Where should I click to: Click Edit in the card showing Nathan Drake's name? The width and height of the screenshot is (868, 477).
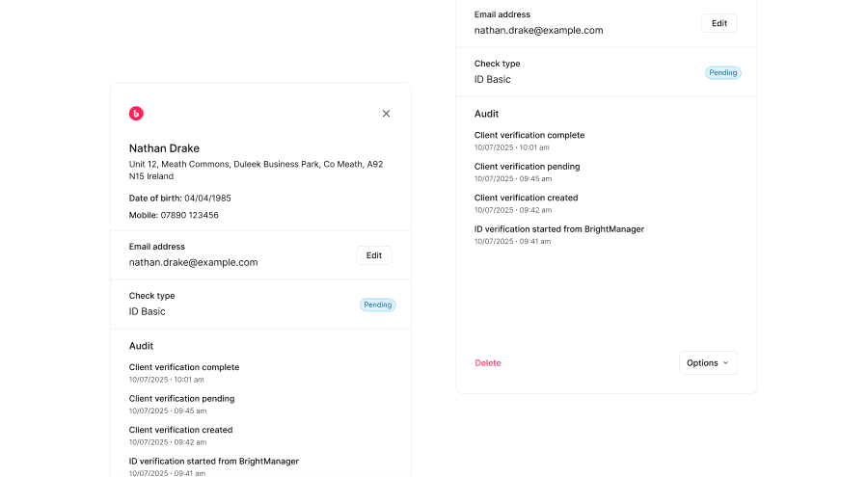(374, 255)
